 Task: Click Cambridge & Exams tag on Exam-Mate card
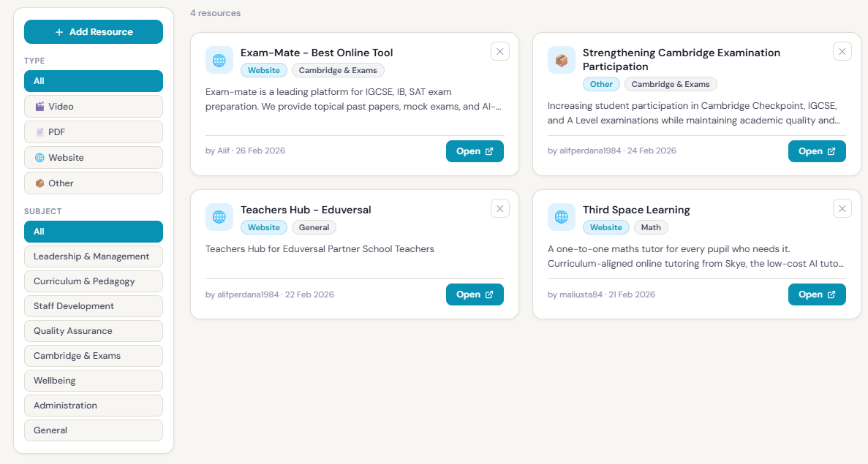(x=338, y=70)
